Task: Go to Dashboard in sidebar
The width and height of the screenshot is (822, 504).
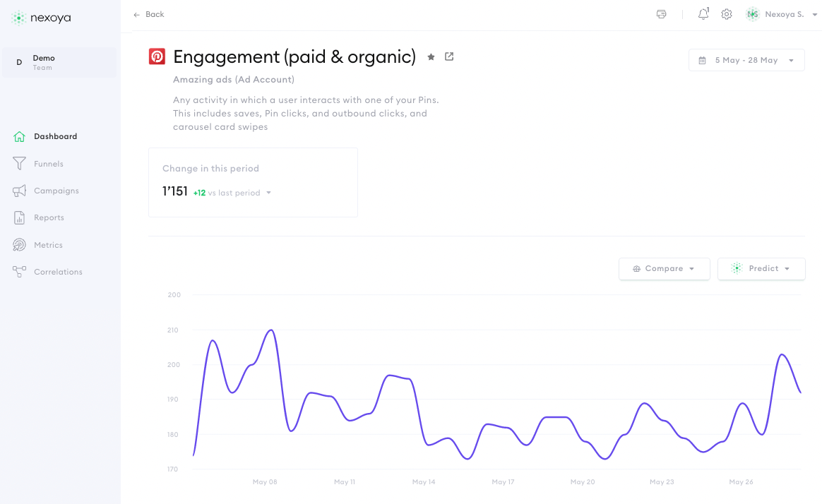Action: [55, 137]
